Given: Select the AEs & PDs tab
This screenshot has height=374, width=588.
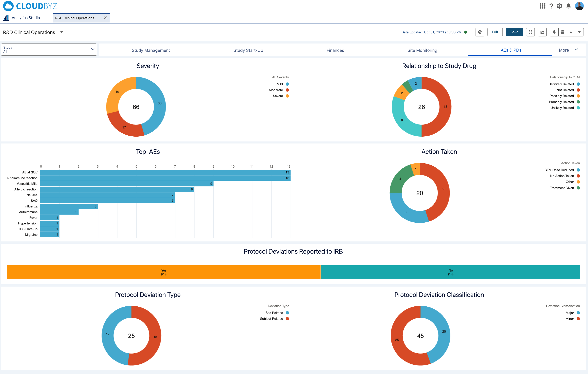Looking at the screenshot, I should pyautogui.click(x=511, y=50).
